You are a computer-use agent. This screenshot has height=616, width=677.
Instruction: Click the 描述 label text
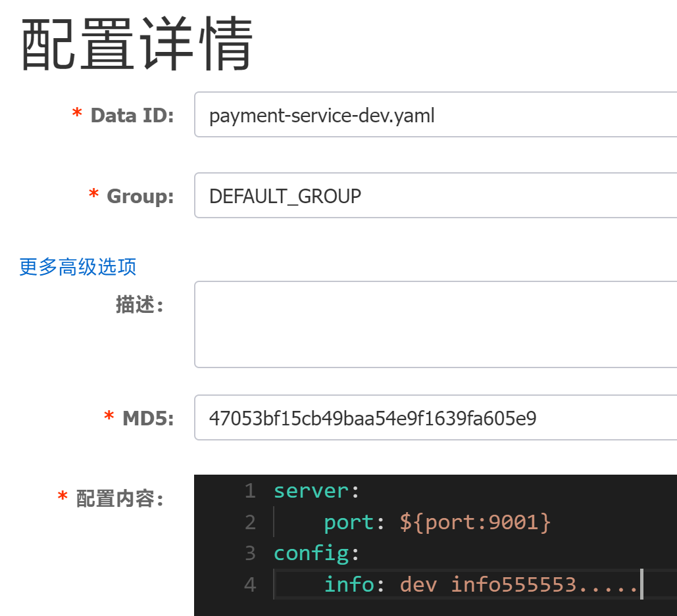tap(139, 304)
